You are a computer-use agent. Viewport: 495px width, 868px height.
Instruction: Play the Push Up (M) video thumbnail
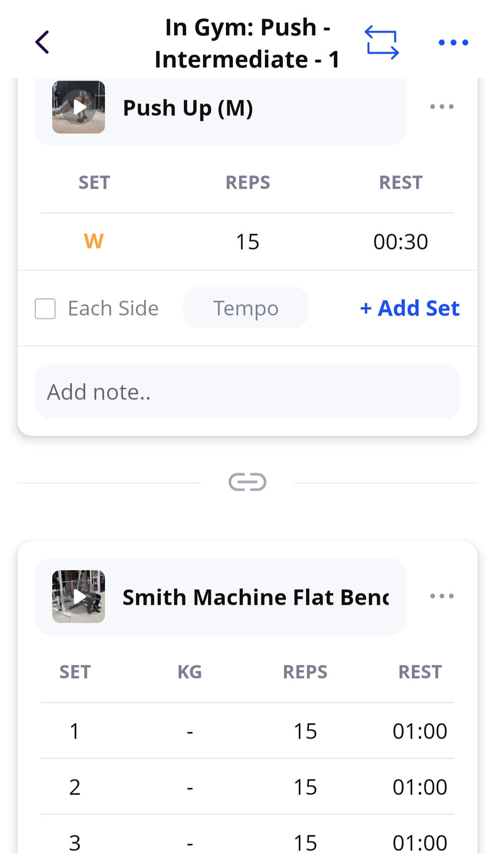[x=79, y=107]
